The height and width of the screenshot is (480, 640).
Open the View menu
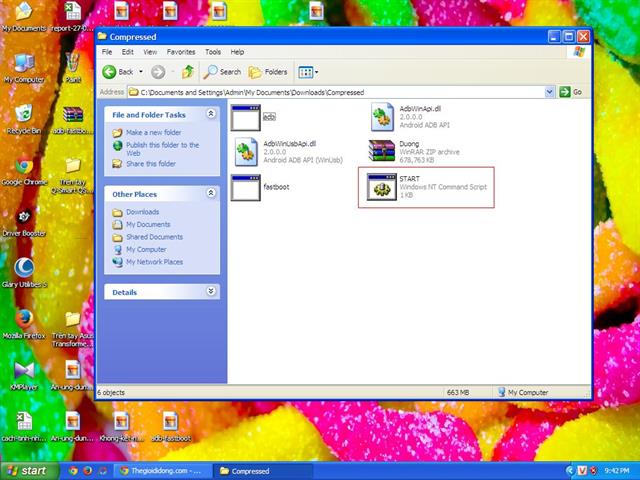(150, 52)
